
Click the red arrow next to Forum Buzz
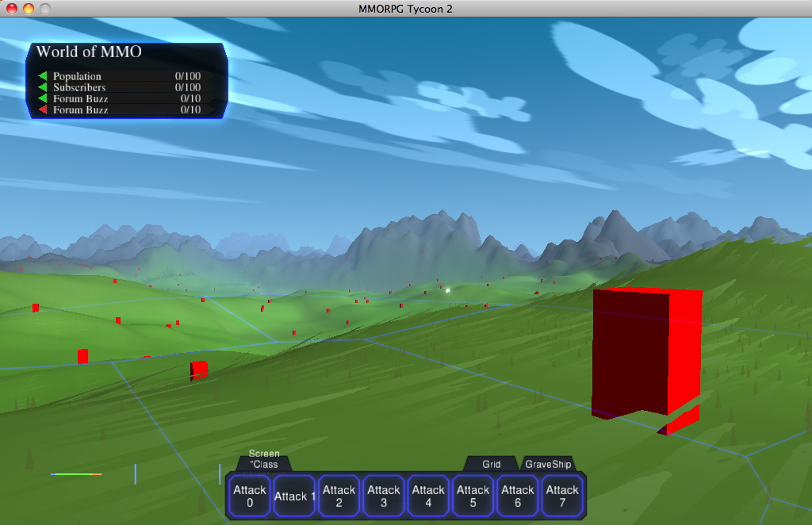43,109
